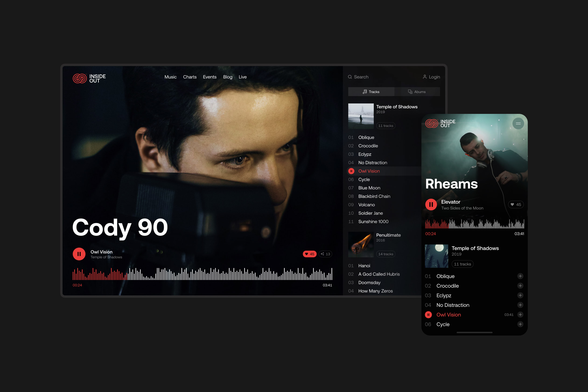Click the search icon in navigation bar
The height and width of the screenshot is (392, 588).
pyautogui.click(x=350, y=77)
